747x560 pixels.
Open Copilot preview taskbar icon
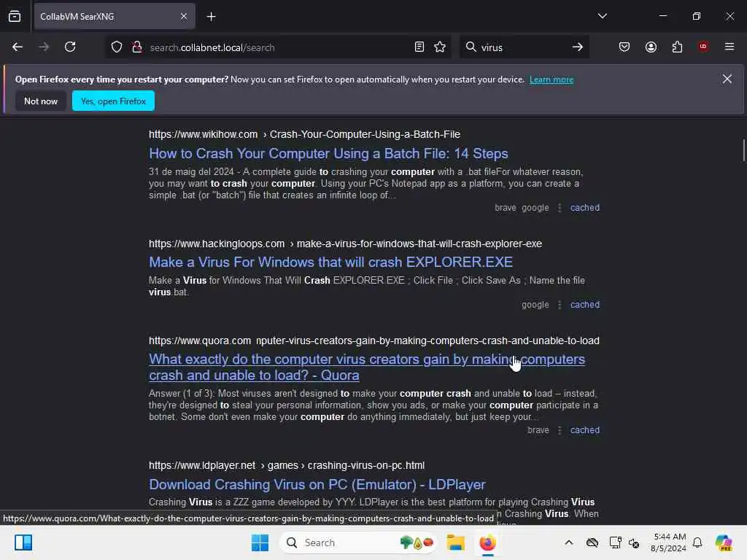(x=724, y=542)
